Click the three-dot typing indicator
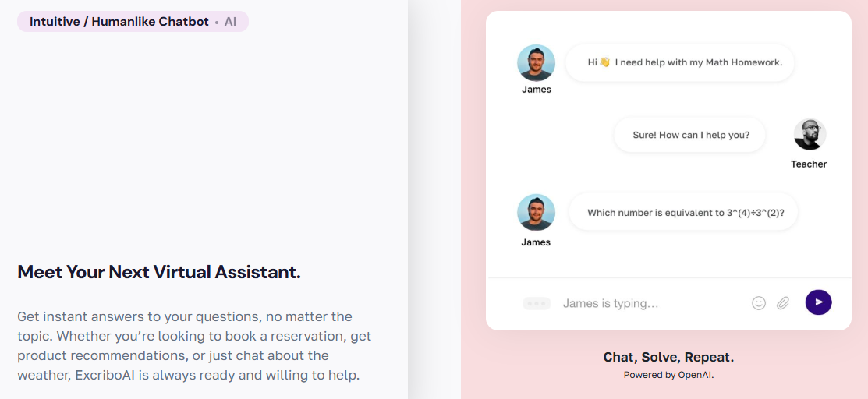This screenshot has height=399, width=868. click(537, 303)
